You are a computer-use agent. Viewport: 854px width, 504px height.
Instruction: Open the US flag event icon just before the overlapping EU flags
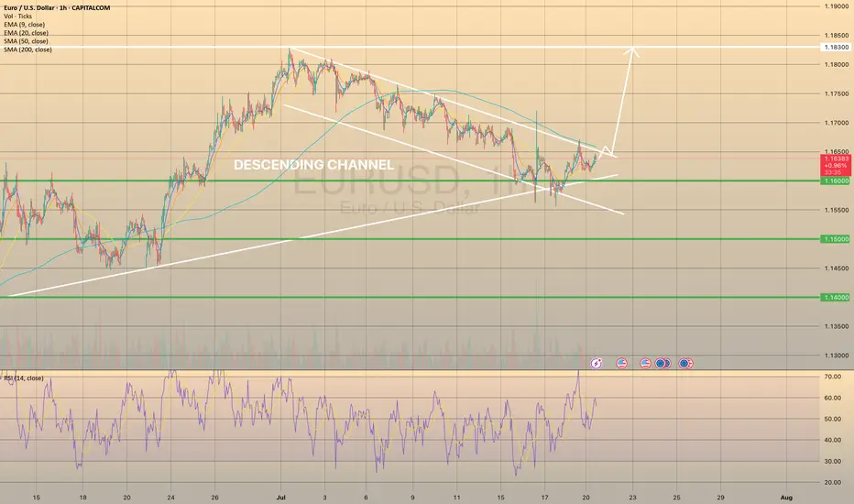(645, 363)
